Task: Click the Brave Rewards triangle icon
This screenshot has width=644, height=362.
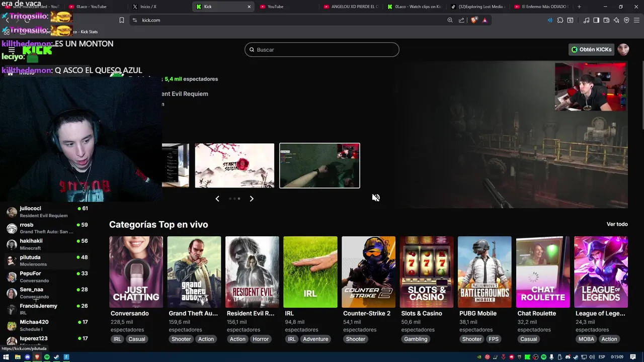Action: click(x=485, y=20)
